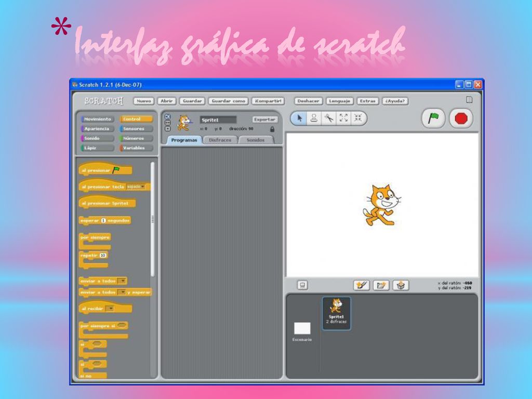Click the Guardar como button

pyautogui.click(x=229, y=101)
